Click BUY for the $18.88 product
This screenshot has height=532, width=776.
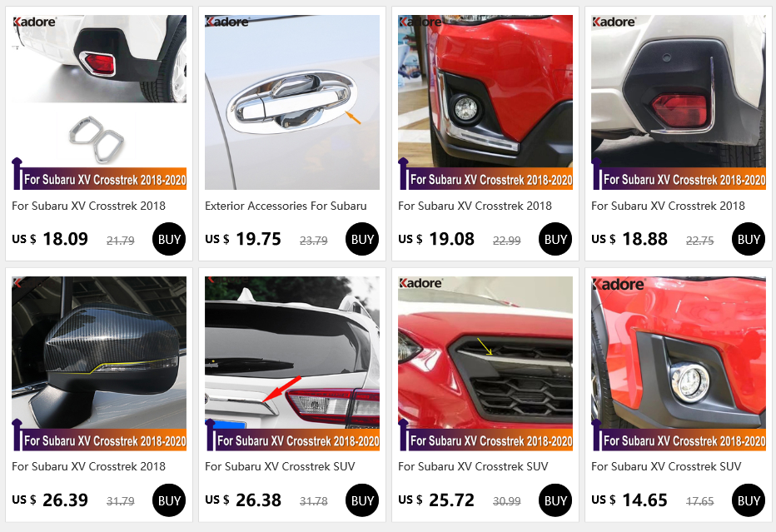pos(749,239)
